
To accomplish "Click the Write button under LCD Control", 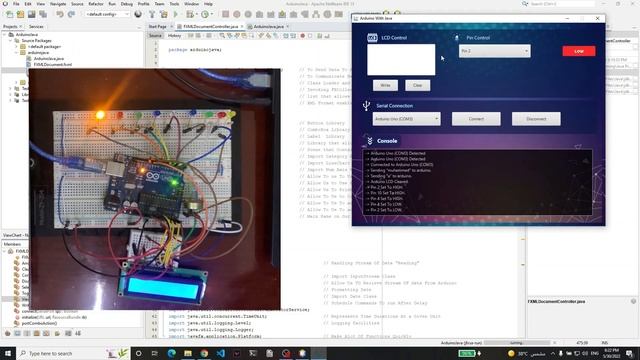I will [385, 85].
